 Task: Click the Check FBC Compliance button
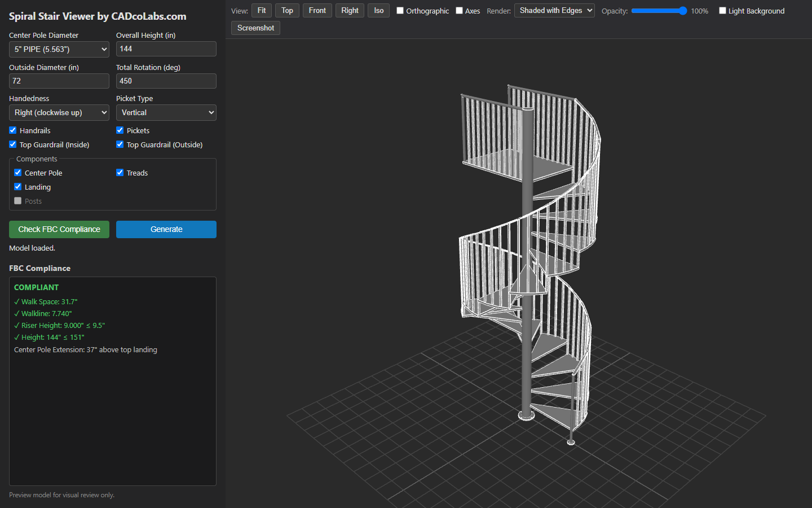(59, 229)
